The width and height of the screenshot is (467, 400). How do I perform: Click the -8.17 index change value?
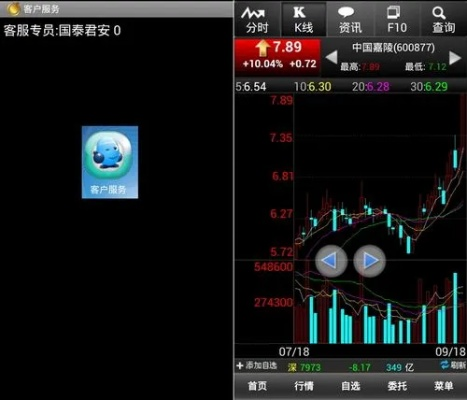[359, 367]
